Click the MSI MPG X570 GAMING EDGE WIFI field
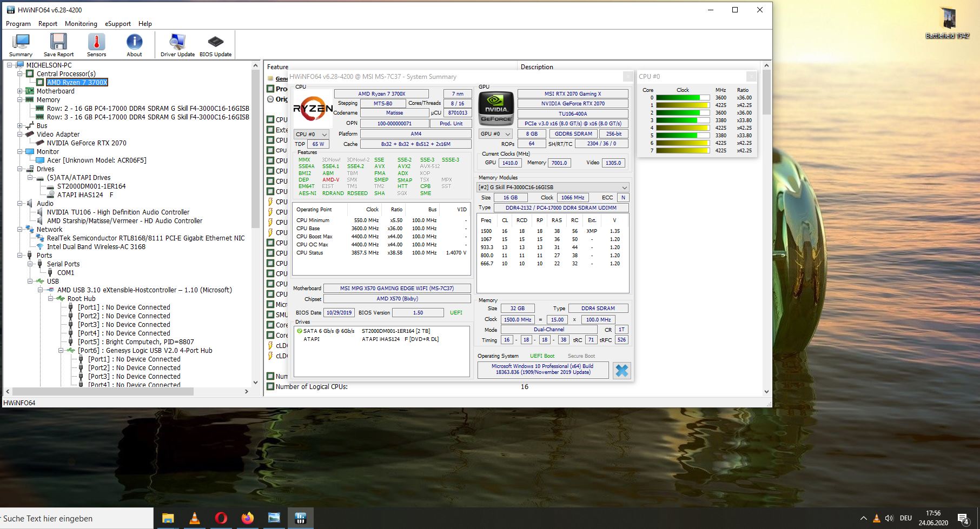This screenshot has height=529, width=980. click(x=397, y=289)
